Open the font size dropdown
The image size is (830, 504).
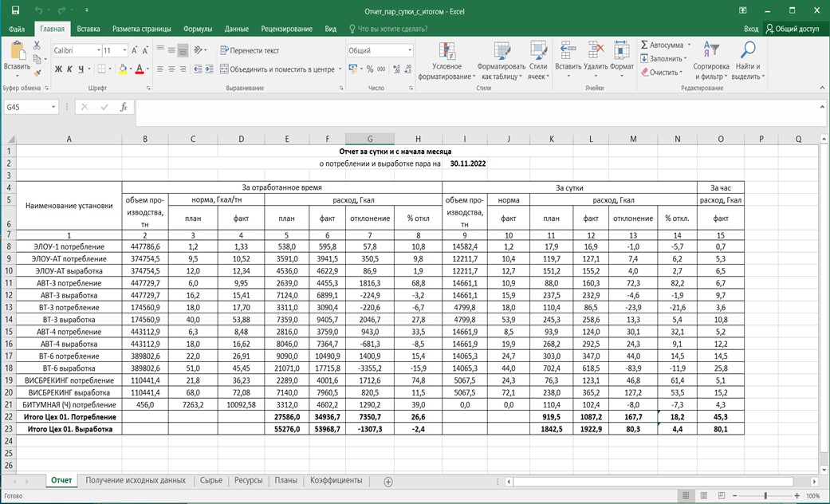pos(125,50)
